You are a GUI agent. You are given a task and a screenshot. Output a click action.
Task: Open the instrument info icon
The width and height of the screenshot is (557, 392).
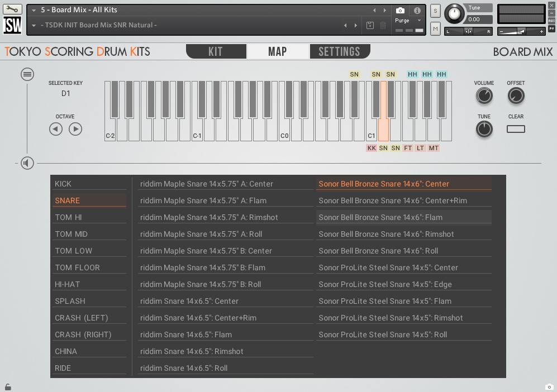tap(417, 10)
